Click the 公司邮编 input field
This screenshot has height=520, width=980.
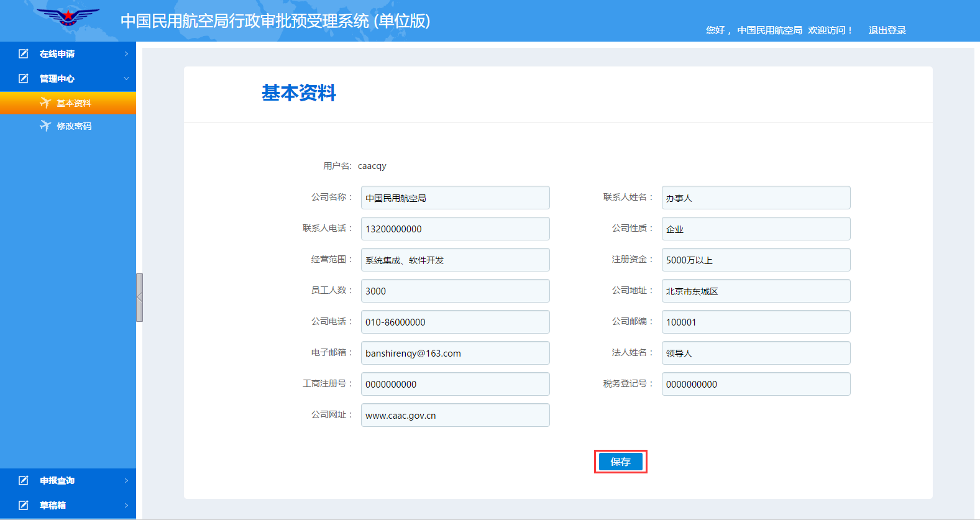[x=756, y=322]
